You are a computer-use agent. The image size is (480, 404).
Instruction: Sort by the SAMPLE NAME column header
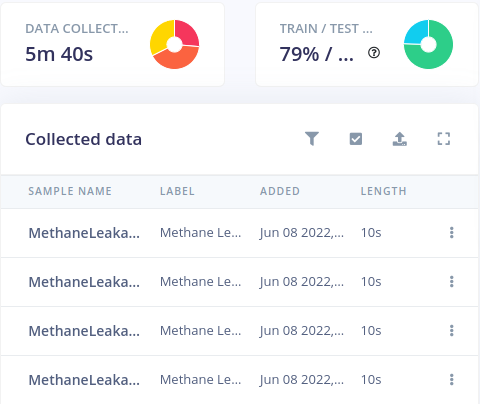70,191
